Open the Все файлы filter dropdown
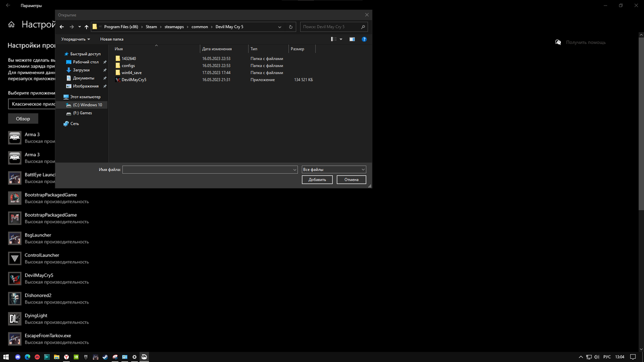Screen dimensions: 644x362 (x=334, y=169)
